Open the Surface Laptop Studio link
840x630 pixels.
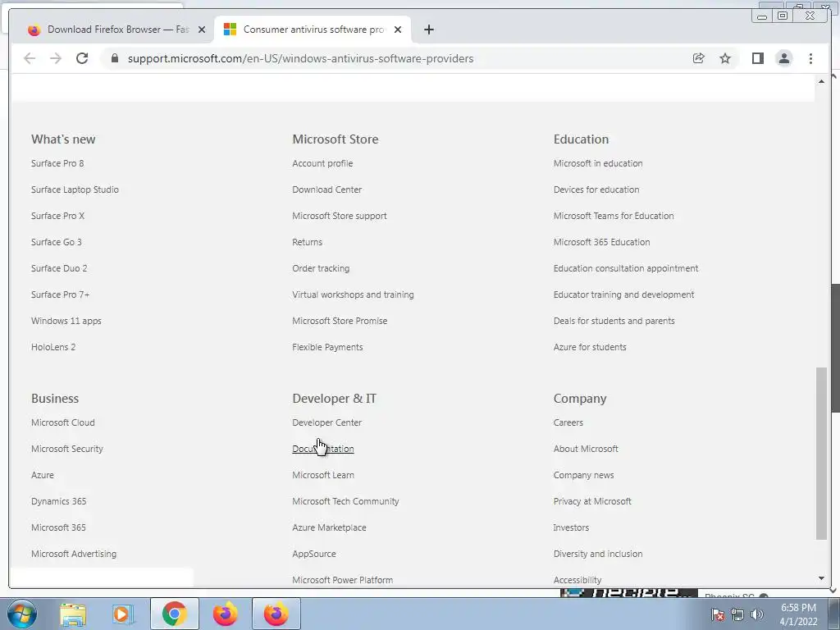click(75, 189)
